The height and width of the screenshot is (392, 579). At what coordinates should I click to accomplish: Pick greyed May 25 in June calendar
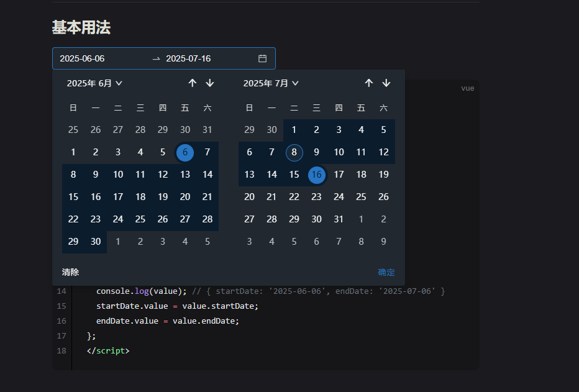pyautogui.click(x=73, y=130)
